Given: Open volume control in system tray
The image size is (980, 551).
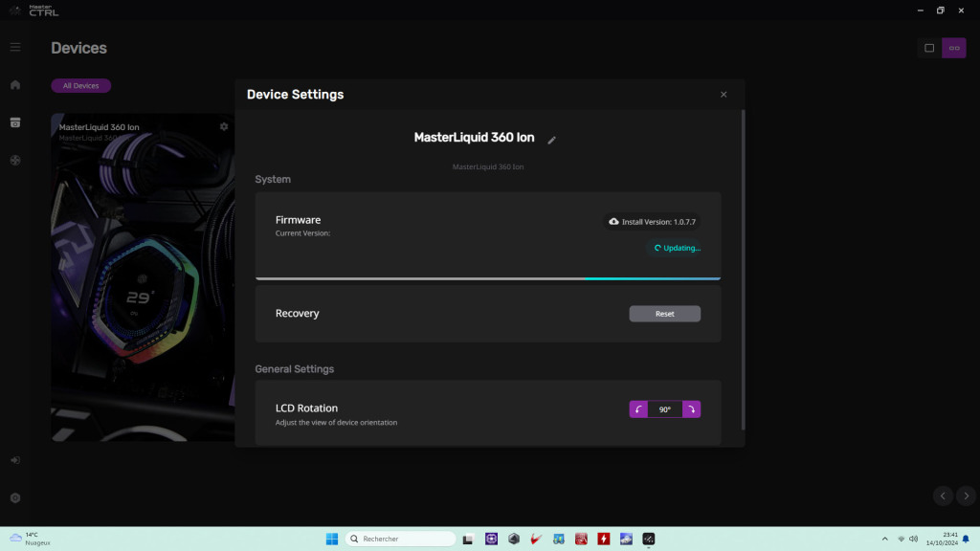Looking at the screenshot, I should tap(913, 539).
